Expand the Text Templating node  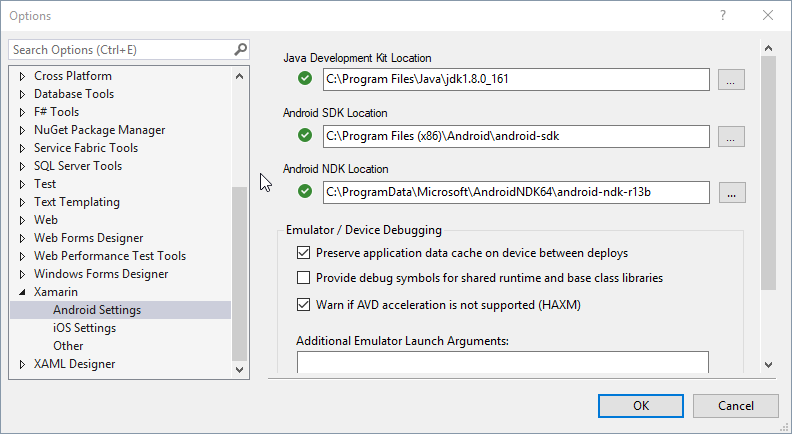click(x=22, y=202)
